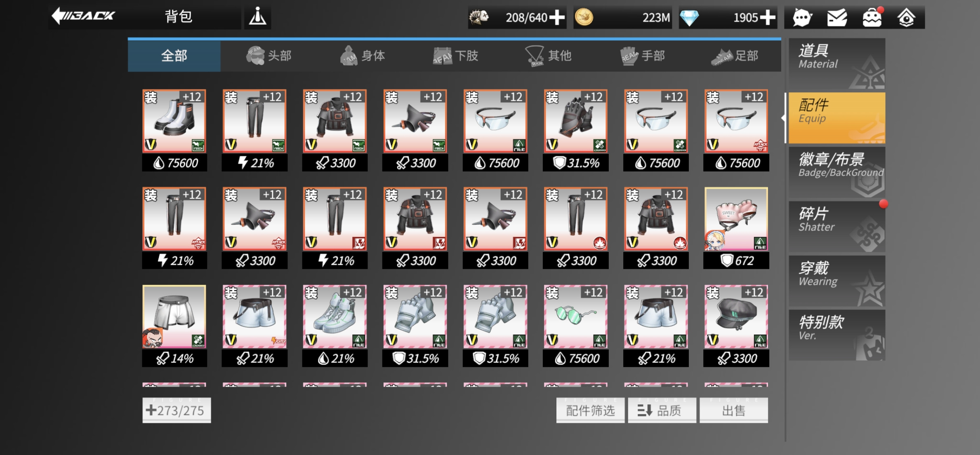
Task: Click the BACK arrow button
Action: click(x=83, y=16)
